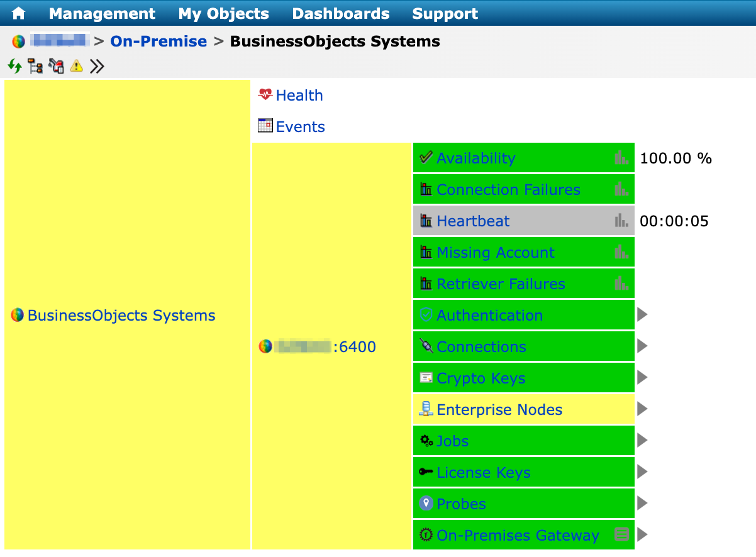The image size is (756, 557).
Task: Click the tree hierarchy view icon
Action: pyautogui.click(x=35, y=65)
